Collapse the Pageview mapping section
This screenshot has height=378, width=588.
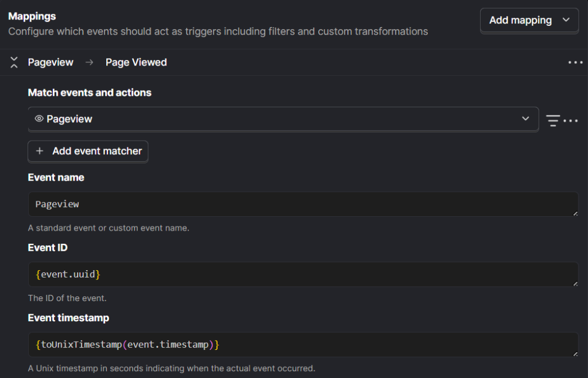click(x=14, y=63)
